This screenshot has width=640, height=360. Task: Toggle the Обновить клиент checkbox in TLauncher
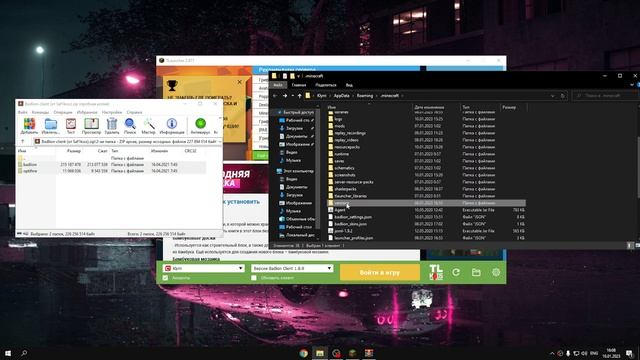[254, 278]
